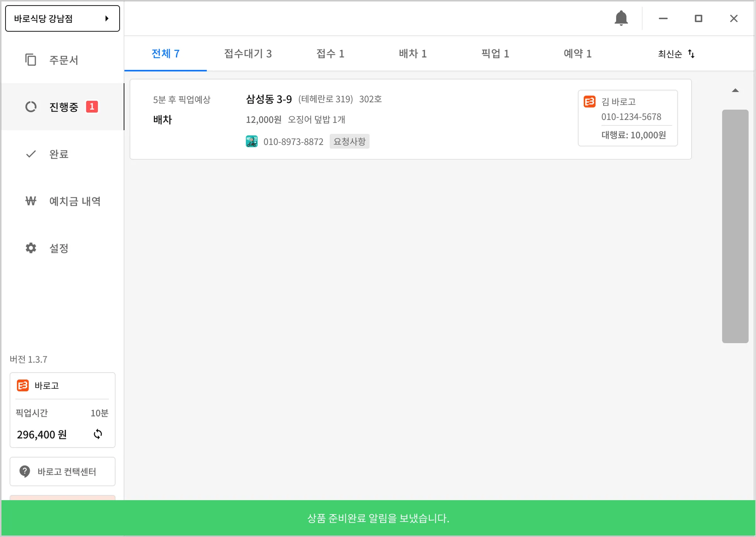Expand the 바로식당 강남점 store selector
This screenshot has width=756, height=537.
[x=62, y=18]
